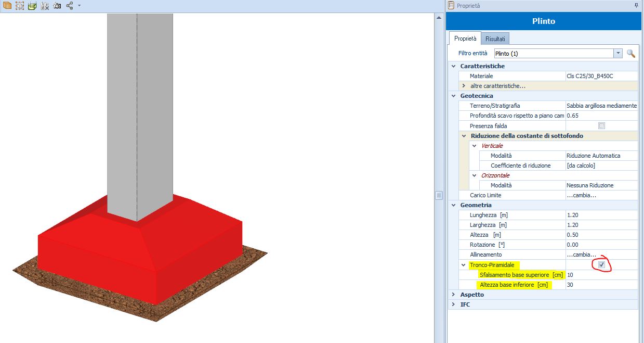Collapse the Geotecnica section

coord(454,96)
